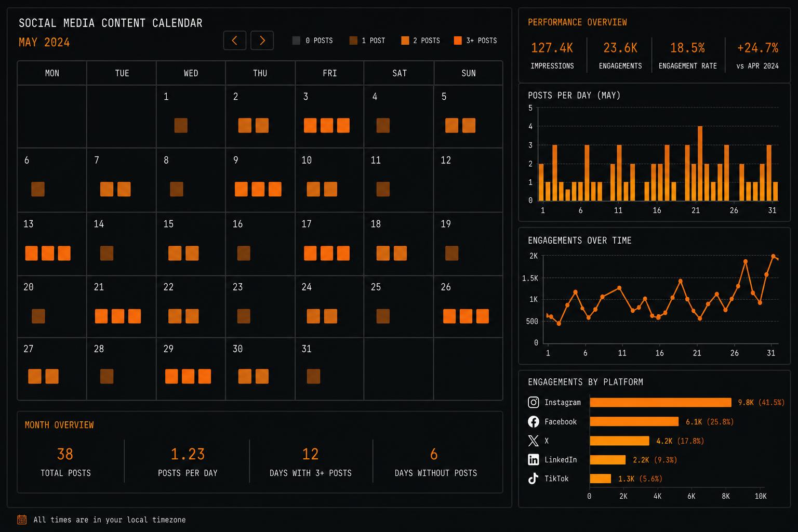Click the Instagram engagement bar
The height and width of the screenshot is (532, 798).
coord(660,403)
